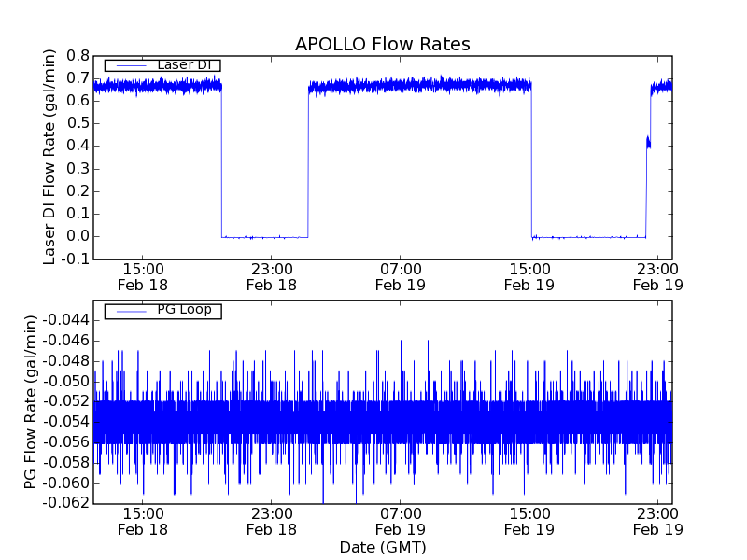Click the 0.5 tick on Laser DI axis
This screenshot has height=560, width=747.
(78, 123)
